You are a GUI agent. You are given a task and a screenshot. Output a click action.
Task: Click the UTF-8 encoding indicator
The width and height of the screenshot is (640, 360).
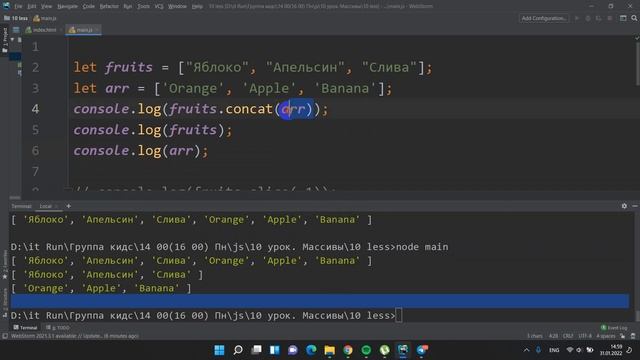point(584,336)
